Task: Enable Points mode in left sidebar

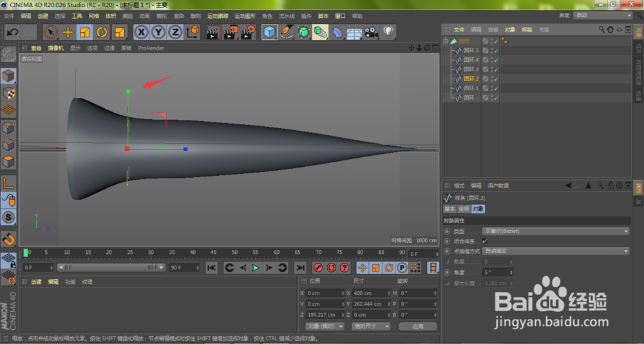Action: pos(8,128)
